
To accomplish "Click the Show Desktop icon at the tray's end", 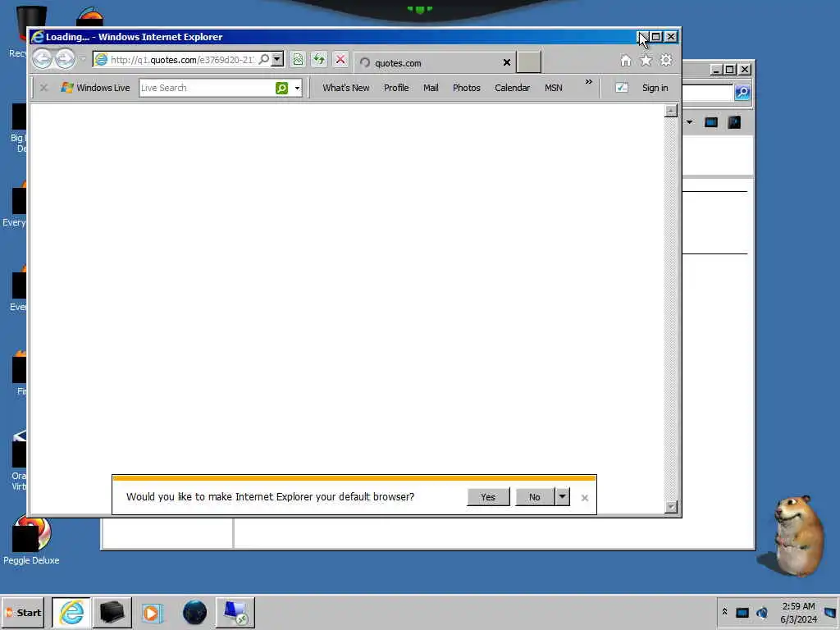I will 830,612.
